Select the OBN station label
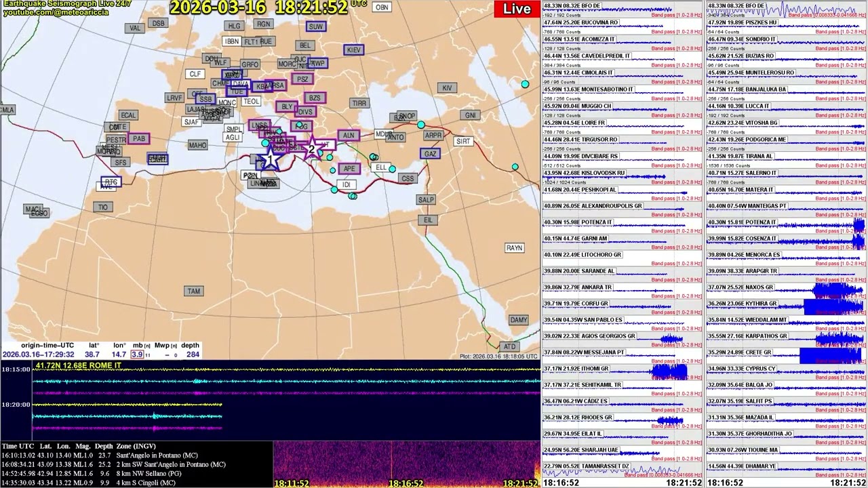This screenshot has height=488, width=868. [x=382, y=7]
